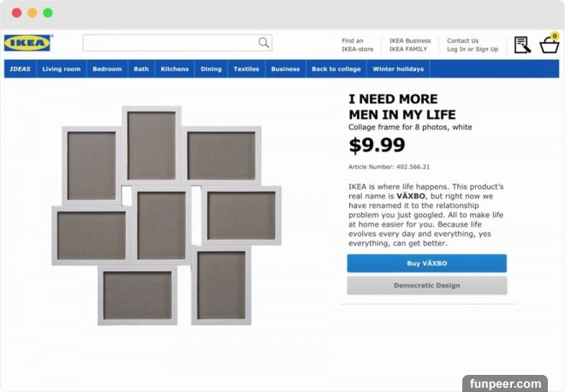Image resolution: width=565 pixels, height=392 pixels.
Task: Click the green maximize window button
Action: (x=48, y=13)
